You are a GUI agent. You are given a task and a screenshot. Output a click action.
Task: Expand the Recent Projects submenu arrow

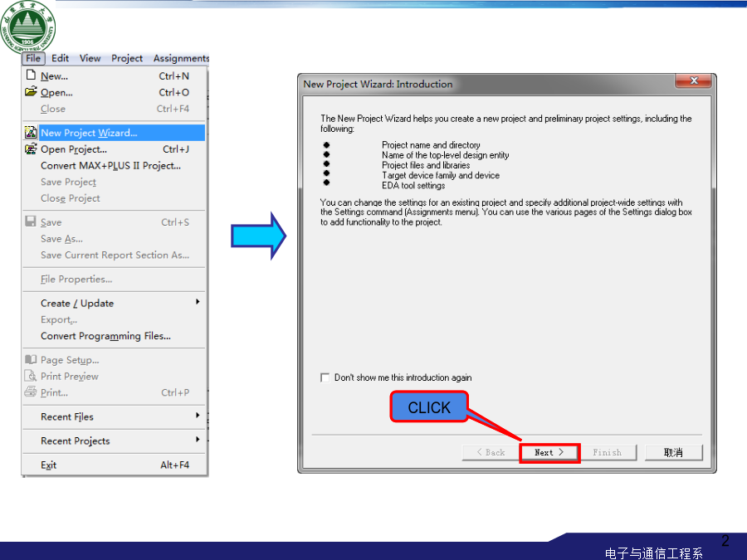[x=198, y=440]
